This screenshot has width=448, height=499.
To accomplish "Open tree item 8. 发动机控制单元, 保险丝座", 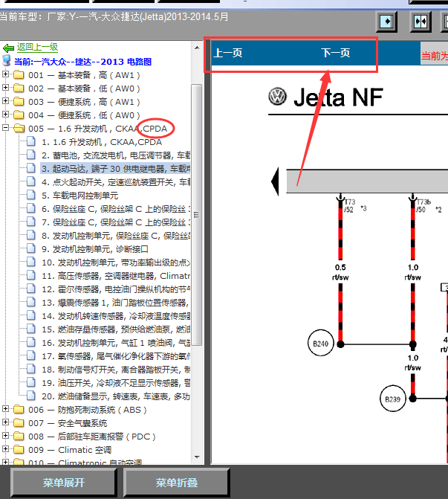I will 116,236.
